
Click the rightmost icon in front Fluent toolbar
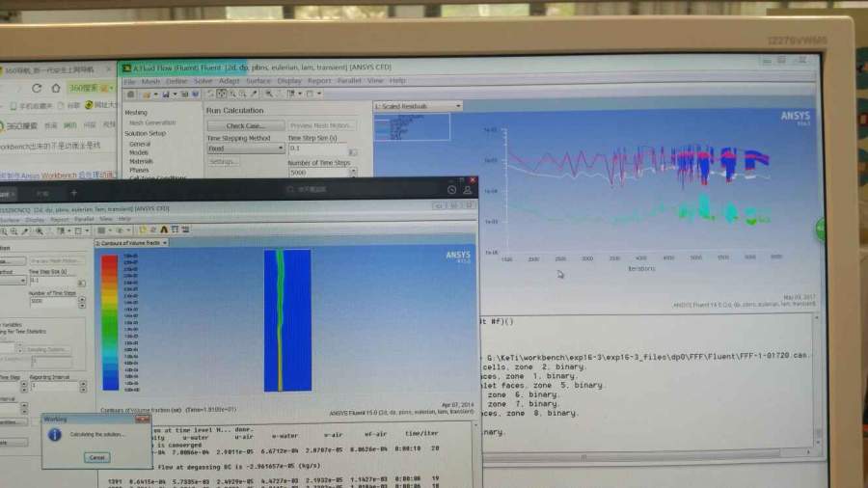185,230
